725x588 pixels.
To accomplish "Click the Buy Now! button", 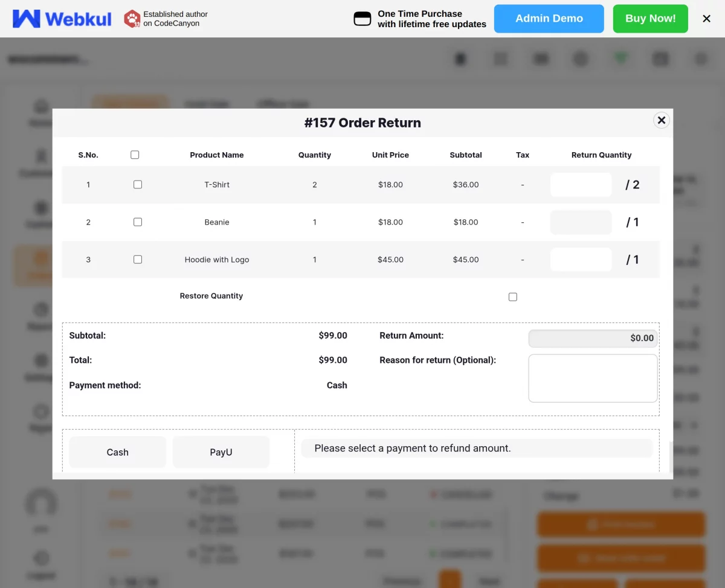I will pos(650,18).
